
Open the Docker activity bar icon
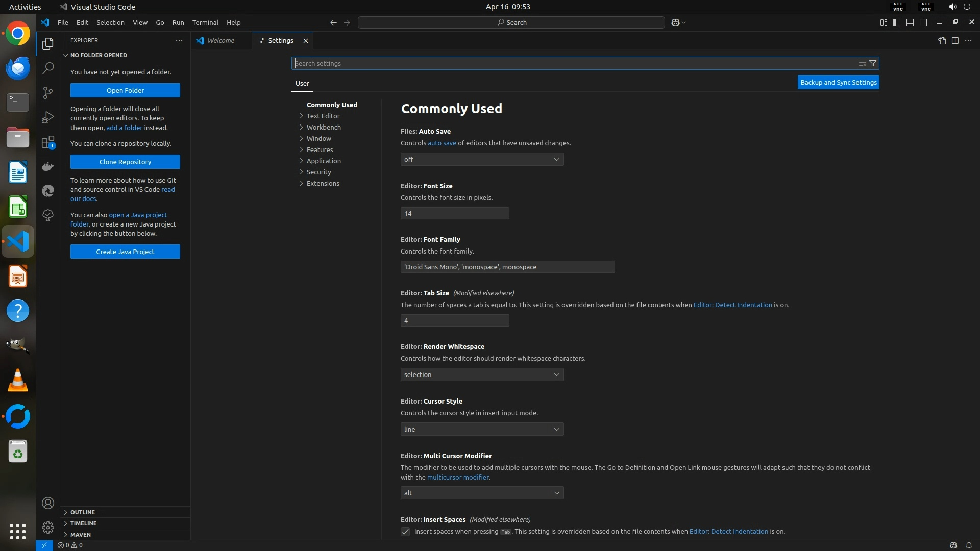[x=48, y=166]
